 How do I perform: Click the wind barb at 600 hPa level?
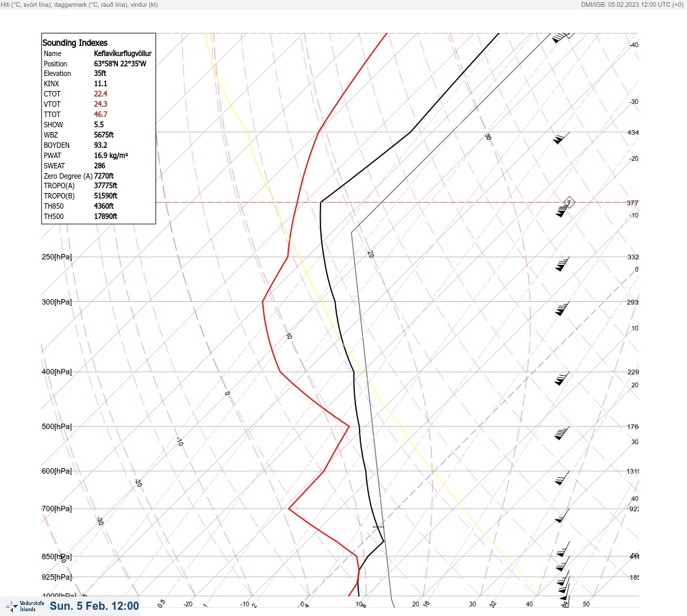point(562,478)
